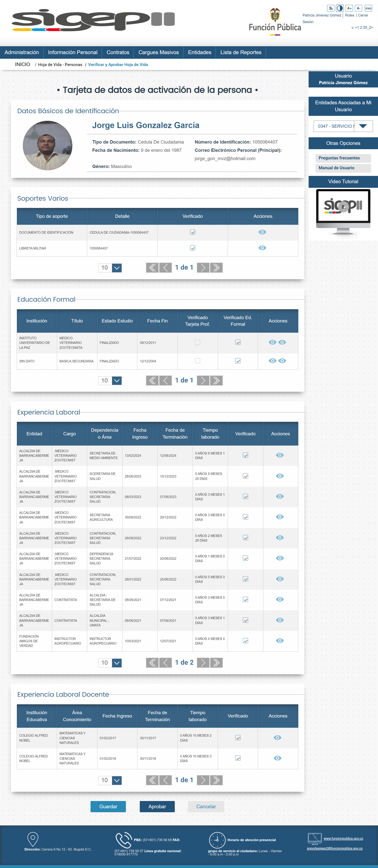
Task: View FUNDACIÓN AMIGOS DE VERDAD experience details
Action: [280, 641]
